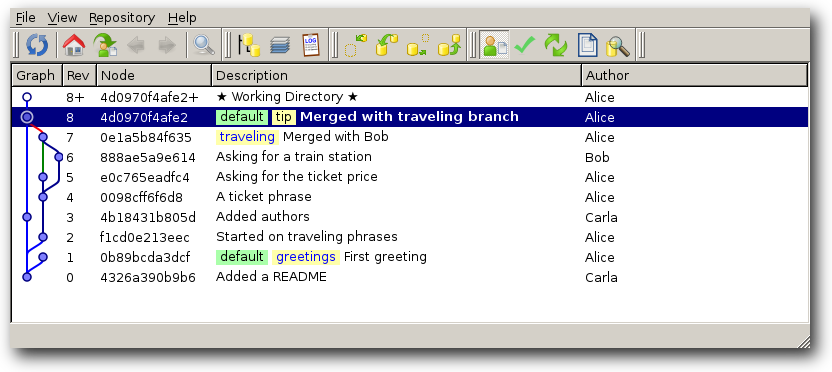
Task: Click node hash 888ae5a9e614
Action: tap(148, 158)
